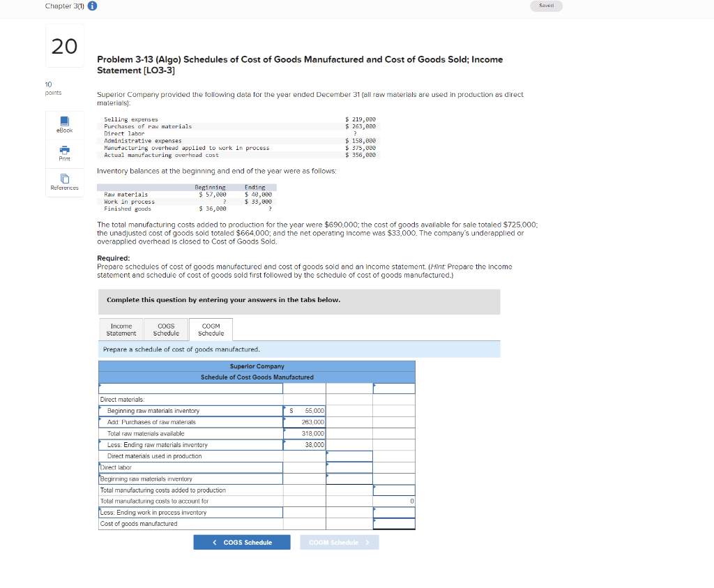The image size is (714, 588).
Task: Click the Chapter 3(1) label in the header
Action: [x=65, y=6]
